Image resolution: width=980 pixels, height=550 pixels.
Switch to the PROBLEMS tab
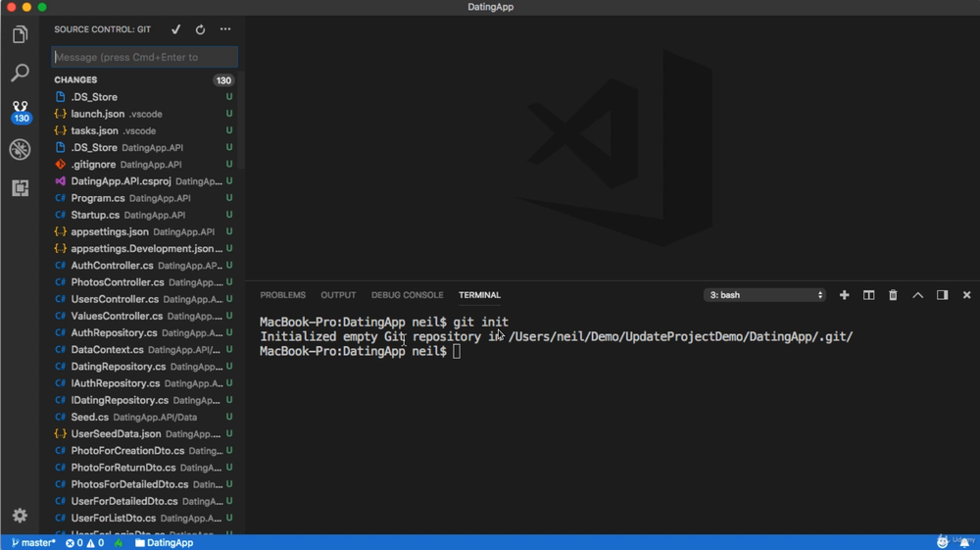point(282,295)
